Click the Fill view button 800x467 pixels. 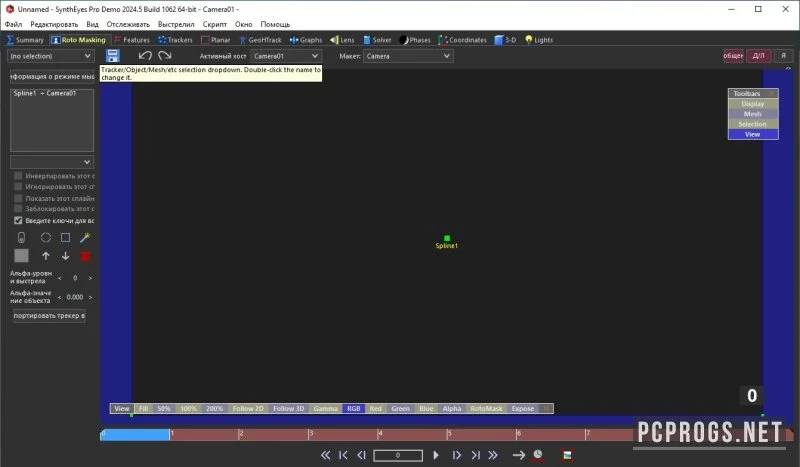(143, 408)
